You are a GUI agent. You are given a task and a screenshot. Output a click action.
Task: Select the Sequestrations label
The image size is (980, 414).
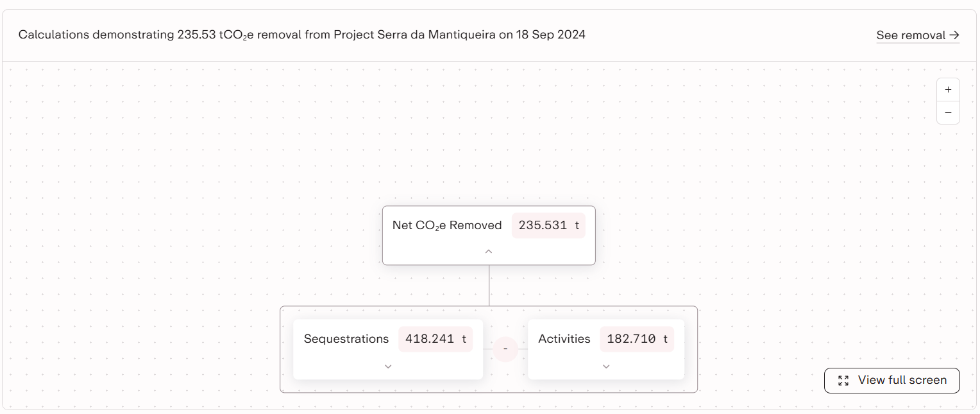tap(346, 339)
